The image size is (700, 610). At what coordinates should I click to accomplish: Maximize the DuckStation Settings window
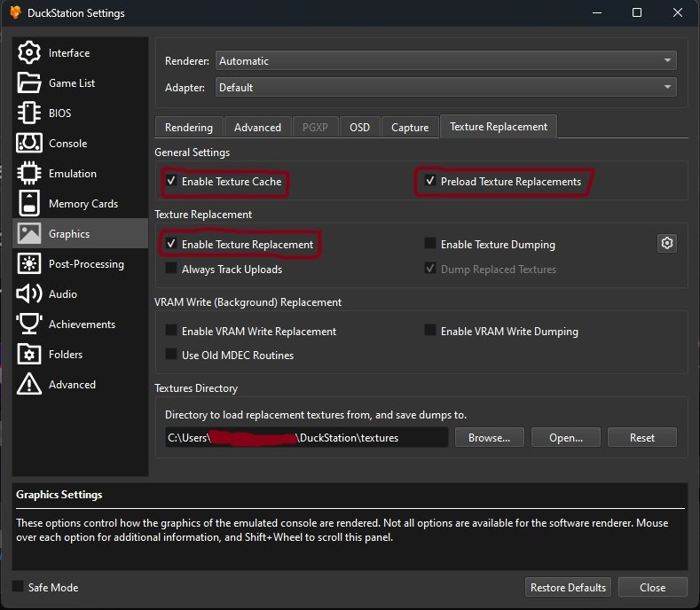click(637, 12)
